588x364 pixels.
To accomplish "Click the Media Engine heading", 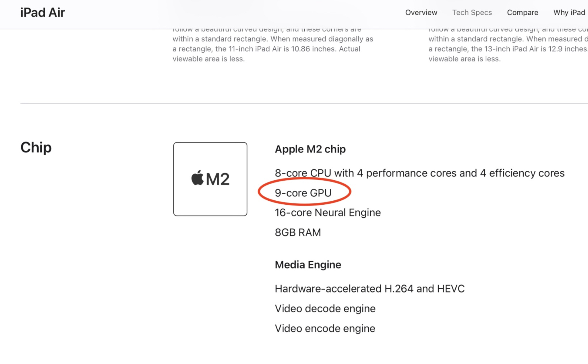I will tap(308, 265).
